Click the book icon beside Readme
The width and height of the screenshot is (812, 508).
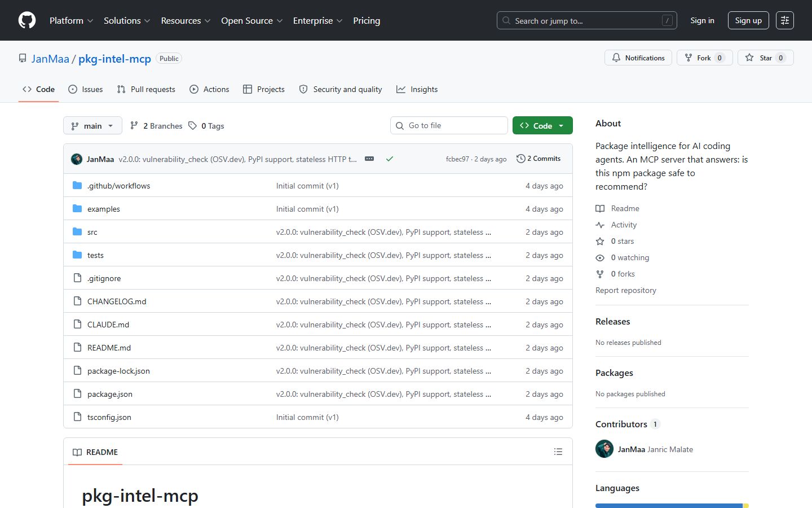coord(600,208)
